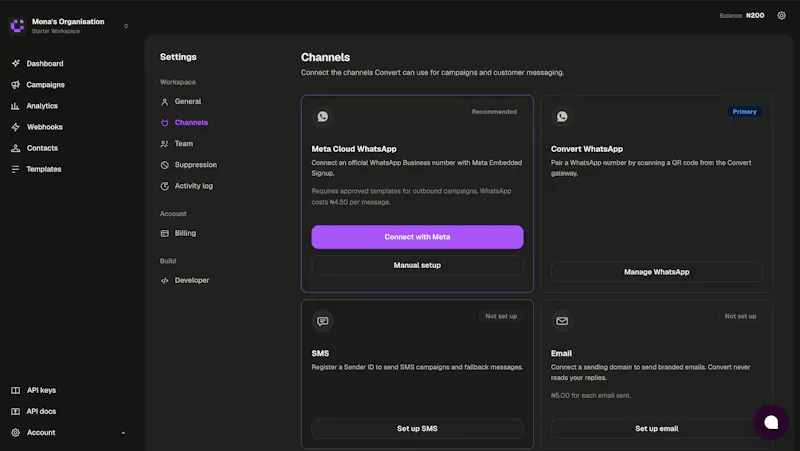The image size is (800, 451).
Task: Click the Mona's Organisation logo icon
Action: click(x=17, y=26)
